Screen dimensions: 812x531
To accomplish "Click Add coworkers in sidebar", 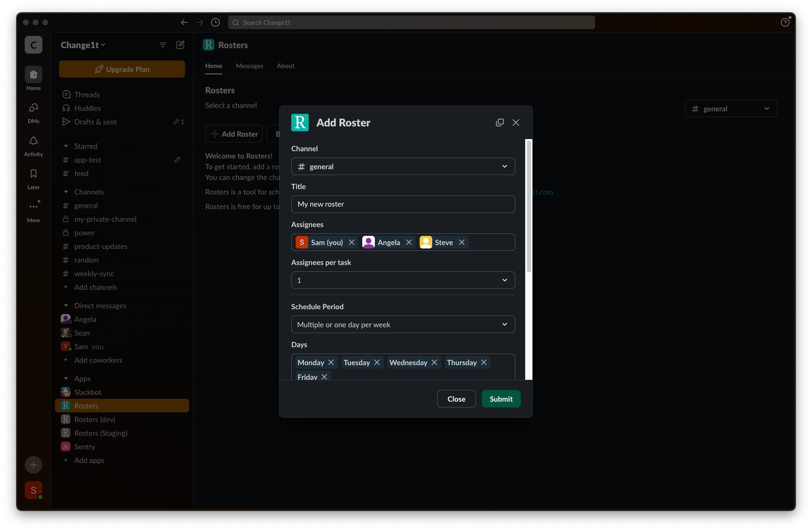I will 122,360.
